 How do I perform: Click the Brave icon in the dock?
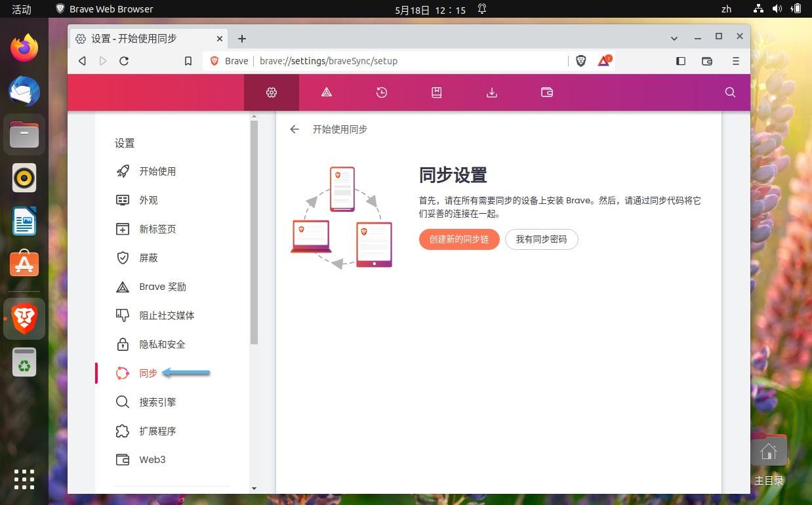coord(24,319)
